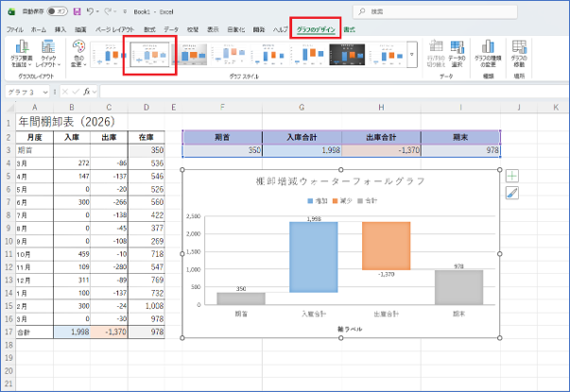Screen dimensions: 570x392
Task: Open the 書式 tab
Action: [x=350, y=30]
